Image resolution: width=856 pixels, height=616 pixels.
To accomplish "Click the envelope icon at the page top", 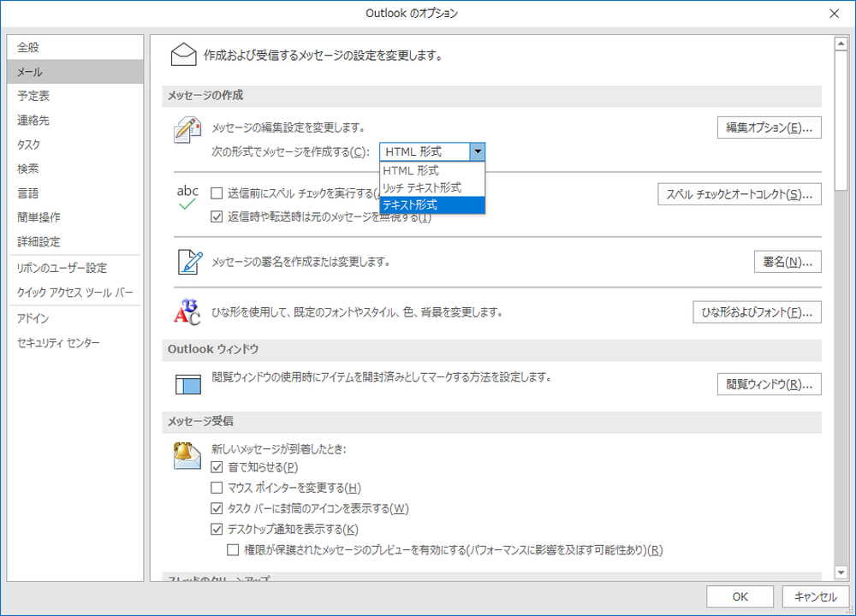I will (x=184, y=56).
